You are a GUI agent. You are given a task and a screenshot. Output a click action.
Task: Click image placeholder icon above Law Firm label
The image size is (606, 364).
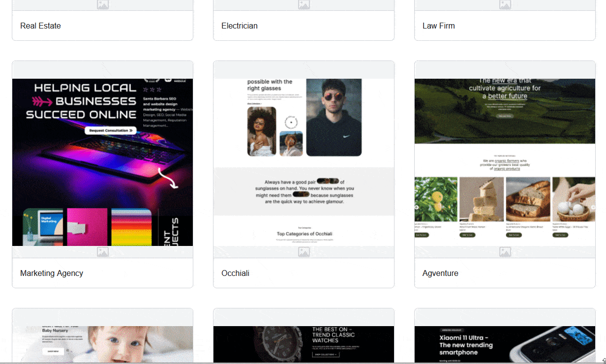[505, 5]
